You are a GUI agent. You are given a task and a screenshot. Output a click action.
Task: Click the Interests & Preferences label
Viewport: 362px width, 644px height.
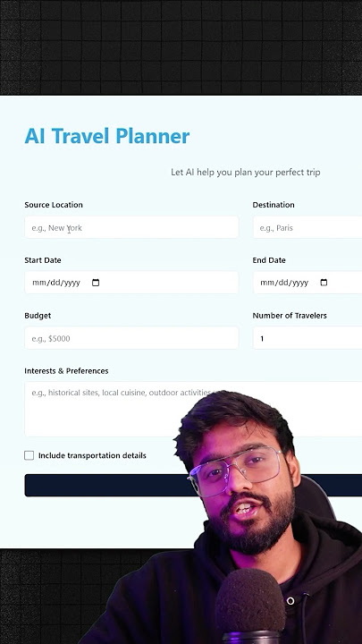click(66, 371)
